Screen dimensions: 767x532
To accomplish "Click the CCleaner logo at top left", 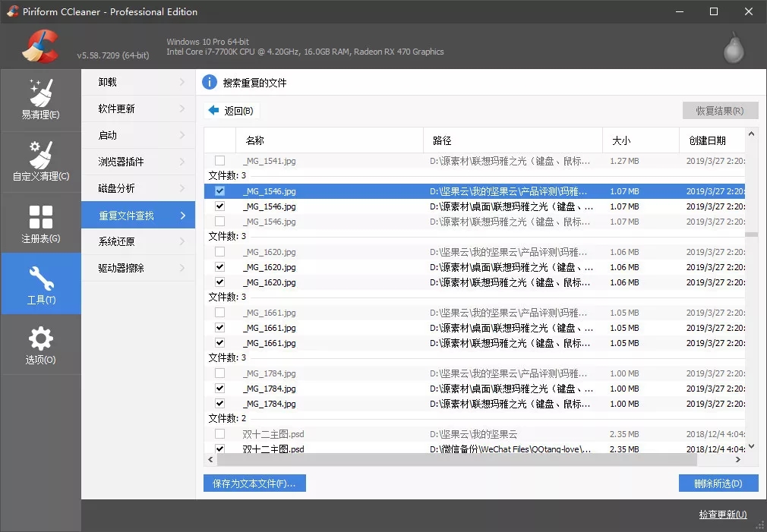I will click(x=42, y=46).
